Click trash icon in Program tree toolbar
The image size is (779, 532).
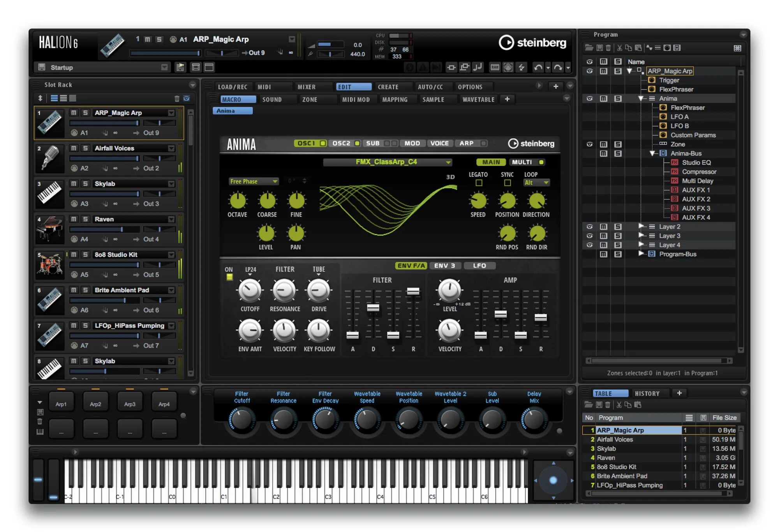[608, 48]
